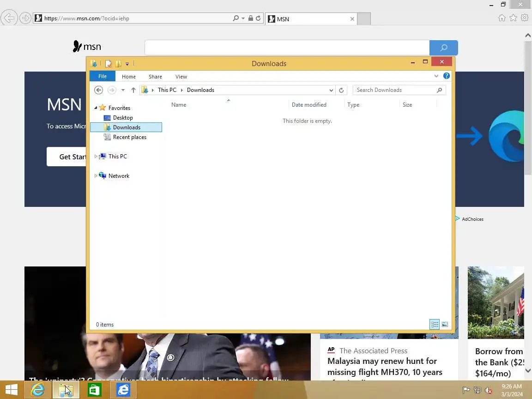Click New folder icon in quick access toolbar
Screen dimensions: 532x399
pyautogui.click(x=118, y=63)
